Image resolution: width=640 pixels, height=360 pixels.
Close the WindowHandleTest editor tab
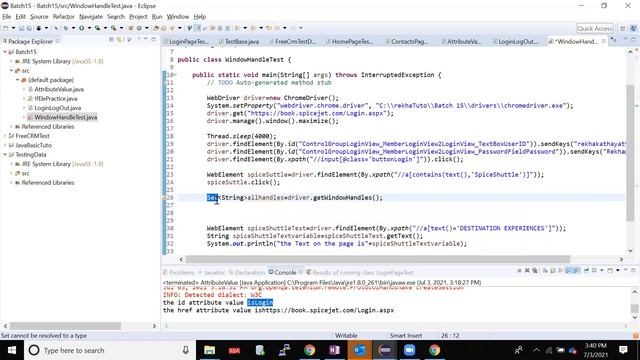(604, 41)
